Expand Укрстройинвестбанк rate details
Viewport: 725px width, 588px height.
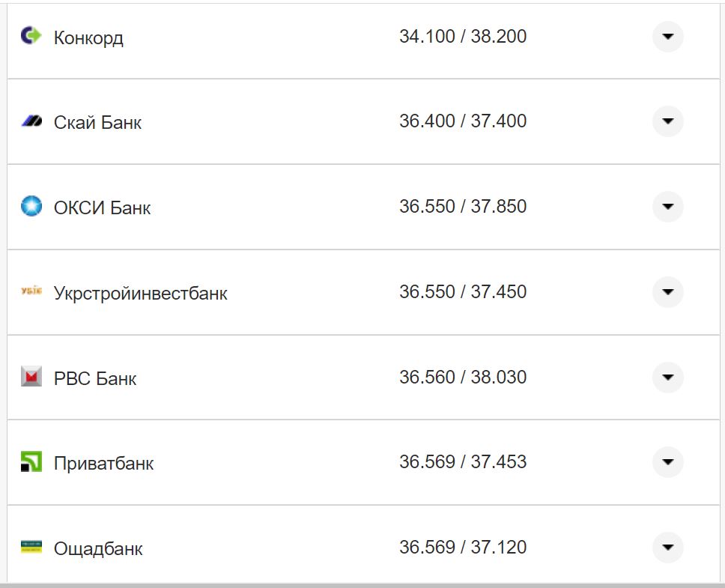[667, 292]
